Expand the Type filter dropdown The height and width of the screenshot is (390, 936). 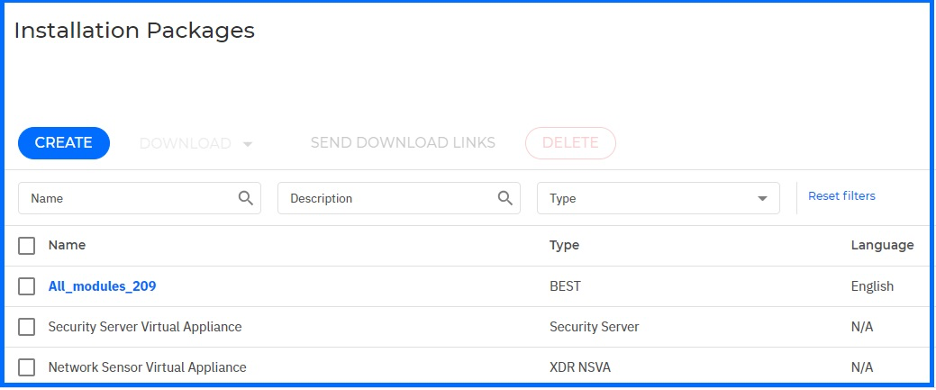tap(658, 198)
